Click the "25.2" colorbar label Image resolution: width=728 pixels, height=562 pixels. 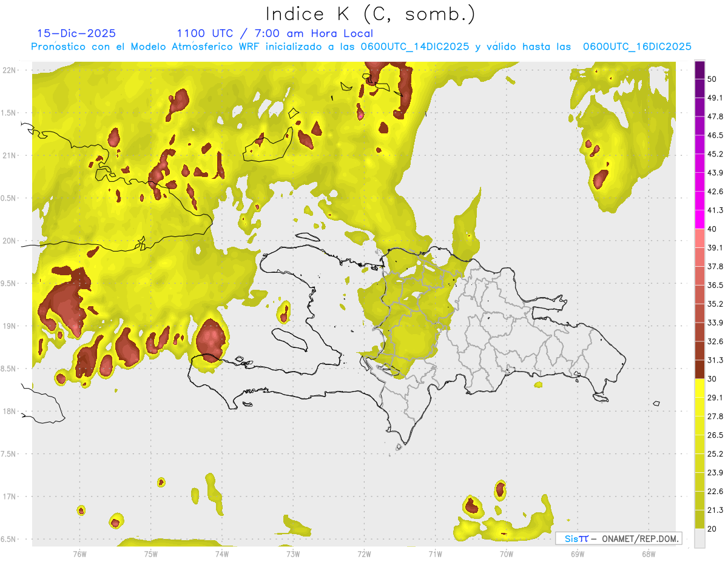pos(715,454)
